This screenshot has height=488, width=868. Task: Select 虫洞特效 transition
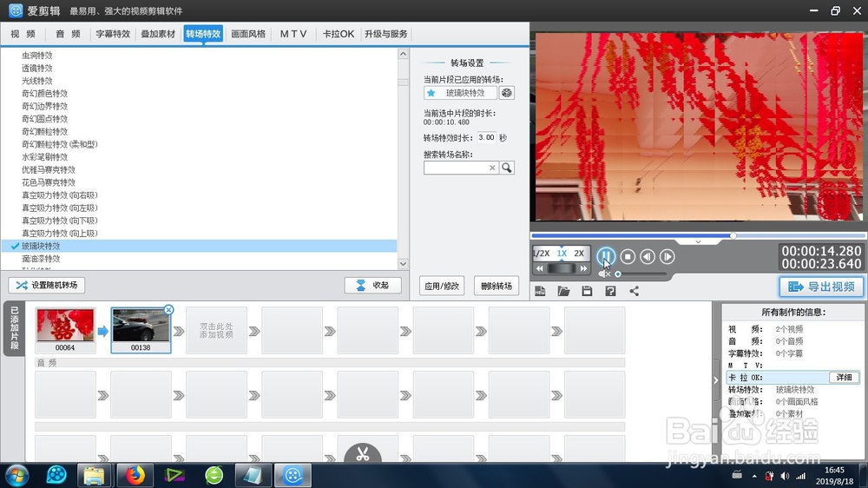click(x=37, y=56)
